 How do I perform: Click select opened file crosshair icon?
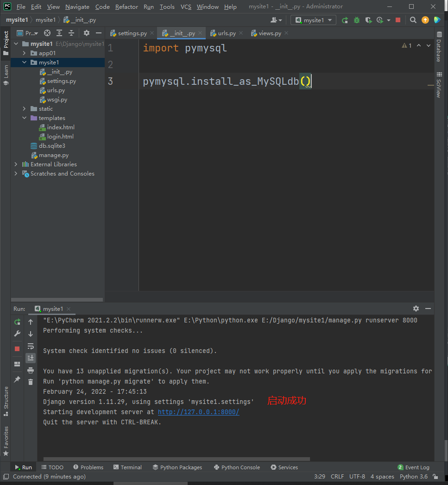click(47, 33)
